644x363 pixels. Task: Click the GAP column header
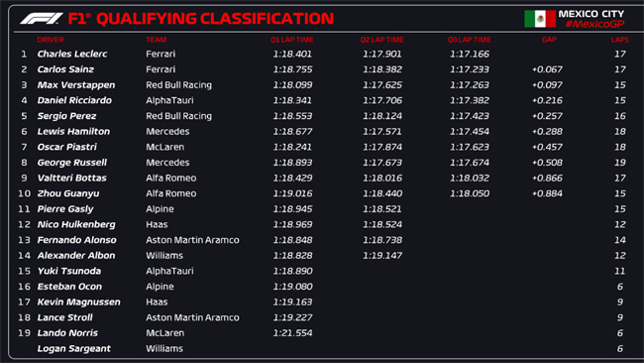click(549, 40)
